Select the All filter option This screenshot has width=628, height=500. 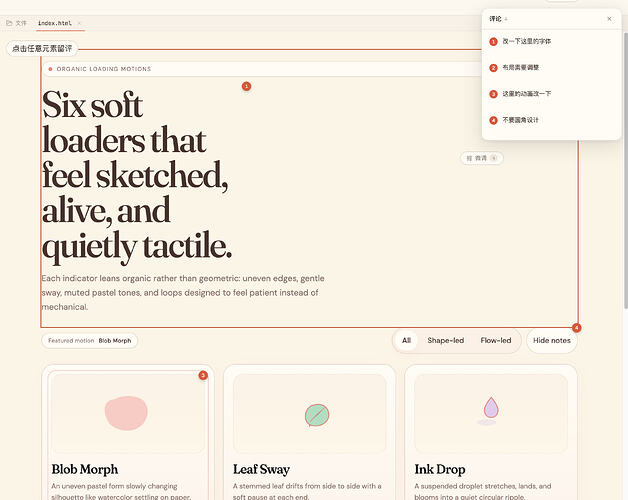[406, 341]
